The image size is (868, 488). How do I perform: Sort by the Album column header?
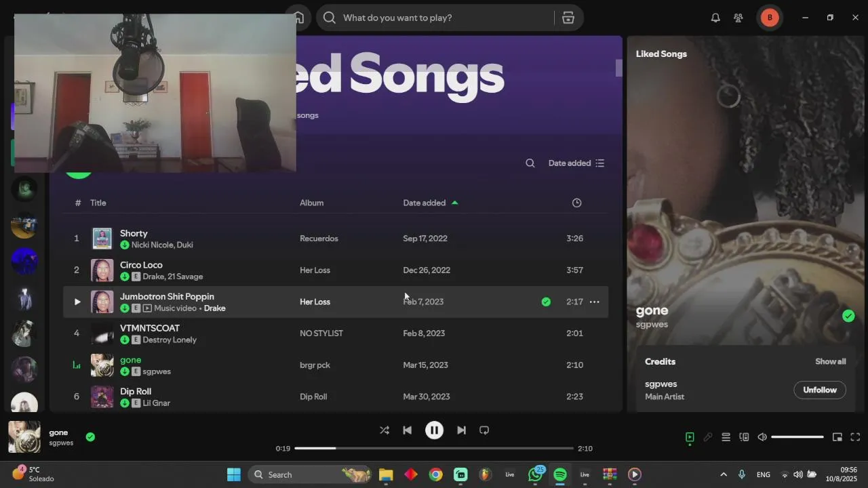pyautogui.click(x=312, y=203)
